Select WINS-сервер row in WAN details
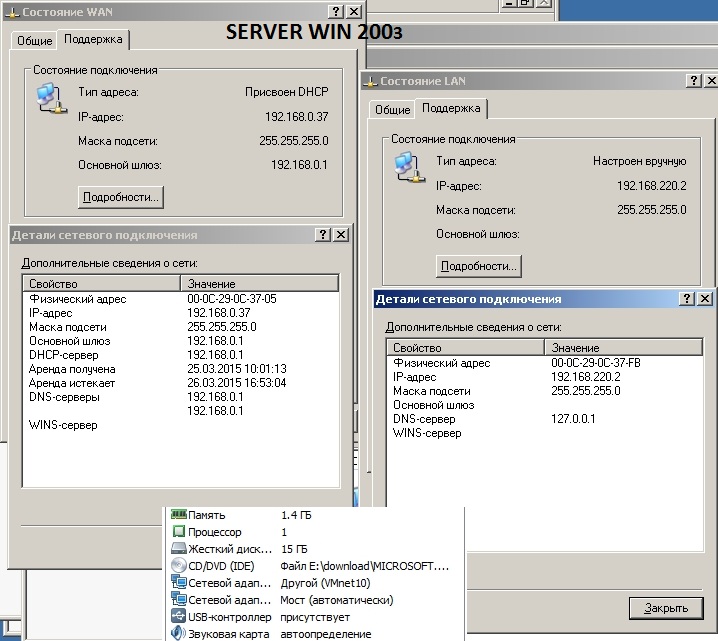The image size is (718, 641). tap(181, 425)
